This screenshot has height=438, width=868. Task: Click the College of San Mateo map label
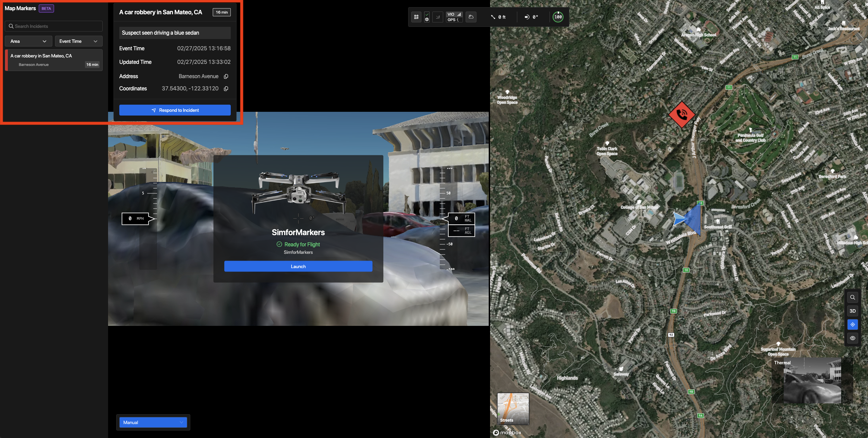coord(639,207)
